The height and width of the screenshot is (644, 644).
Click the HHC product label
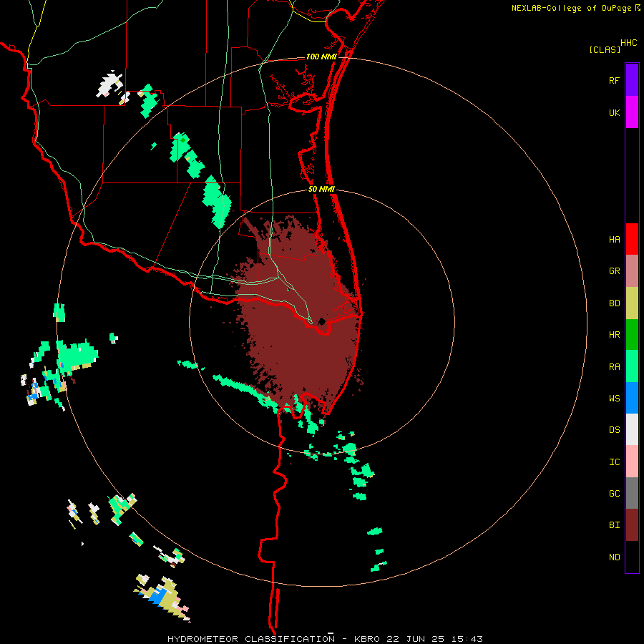629,43
